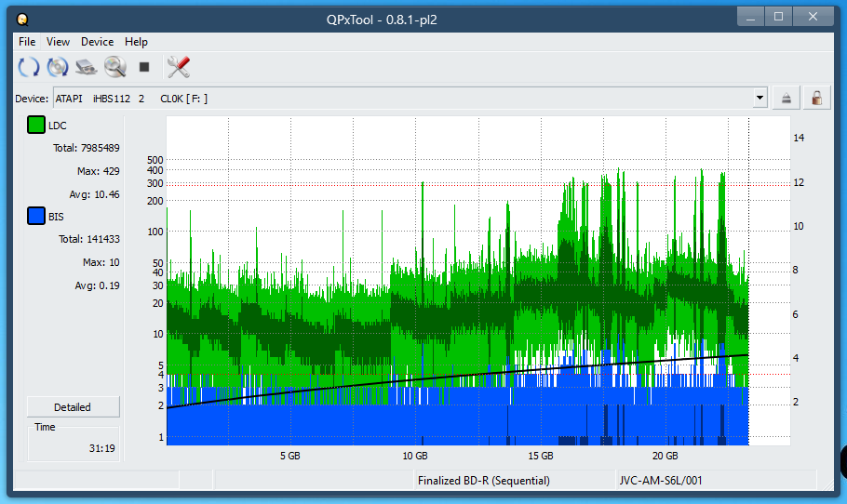This screenshot has width=847, height=504.
Task: Click the refresh device list icon
Action: point(29,67)
